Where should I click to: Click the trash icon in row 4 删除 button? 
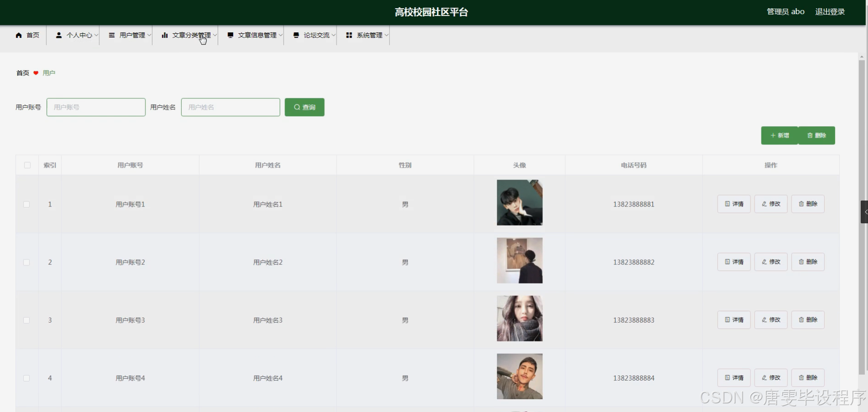click(801, 377)
